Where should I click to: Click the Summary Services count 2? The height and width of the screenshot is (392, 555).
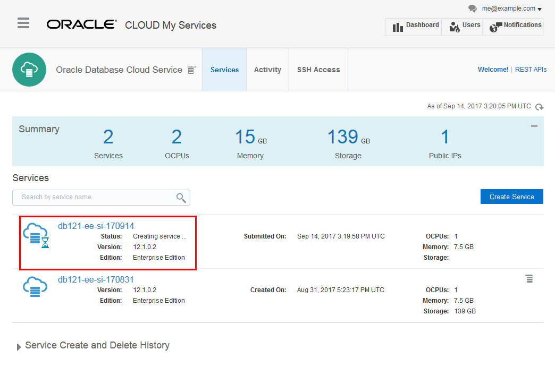(108, 137)
